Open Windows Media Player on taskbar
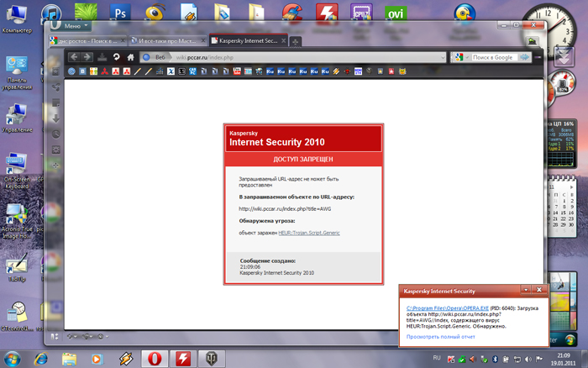 tap(97, 359)
